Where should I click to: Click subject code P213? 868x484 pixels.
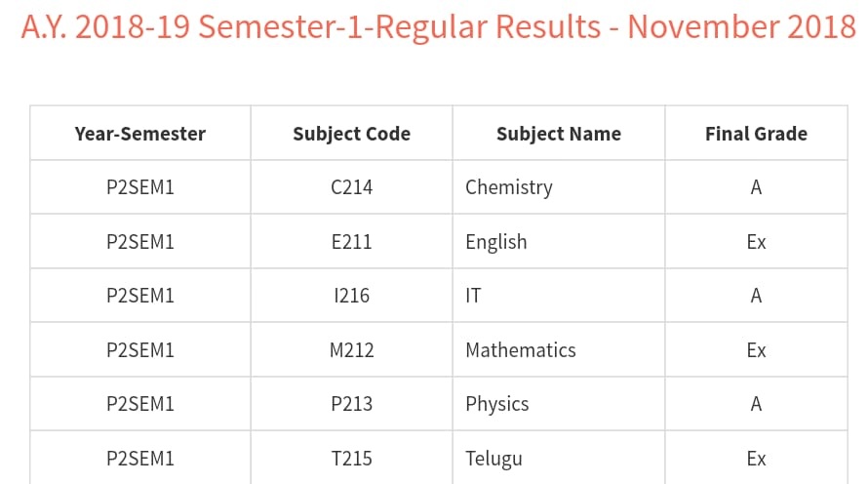351,404
